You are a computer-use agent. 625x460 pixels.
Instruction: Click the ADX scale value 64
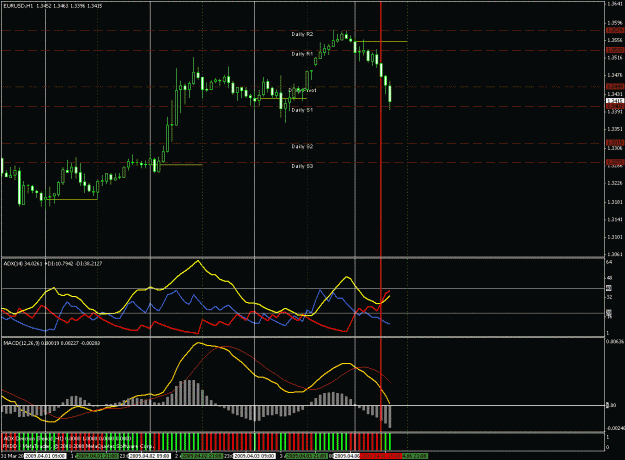(609, 262)
